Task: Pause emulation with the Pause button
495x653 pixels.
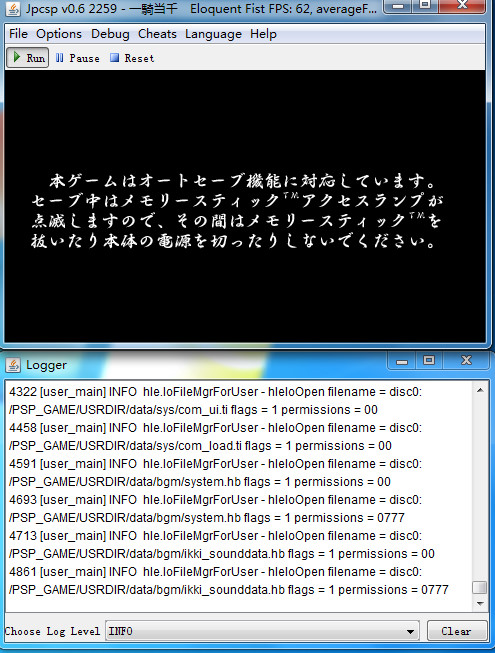Action: point(77,58)
